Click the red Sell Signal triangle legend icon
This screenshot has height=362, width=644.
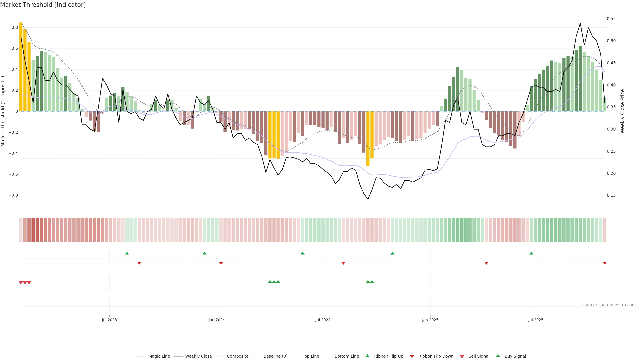tap(462, 356)
